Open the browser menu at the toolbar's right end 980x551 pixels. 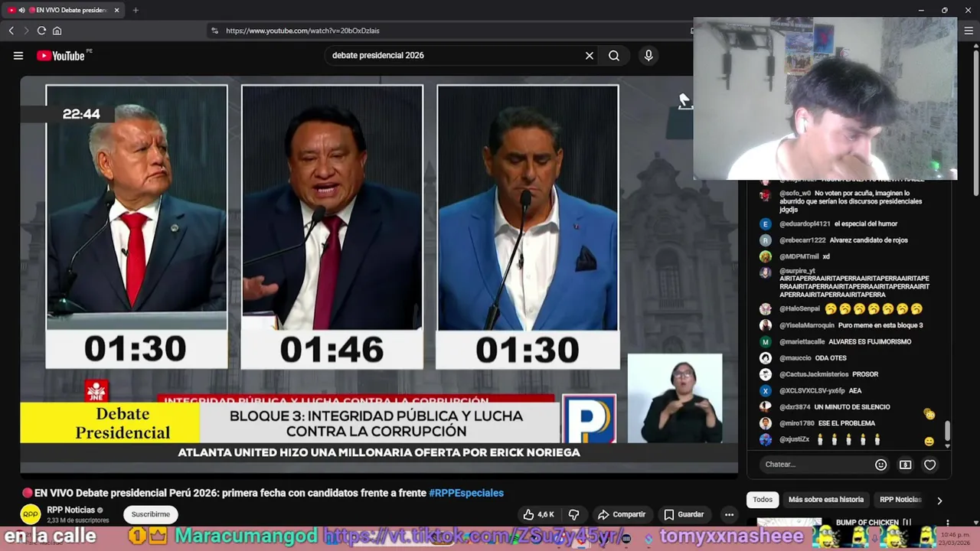pos(969,31)
